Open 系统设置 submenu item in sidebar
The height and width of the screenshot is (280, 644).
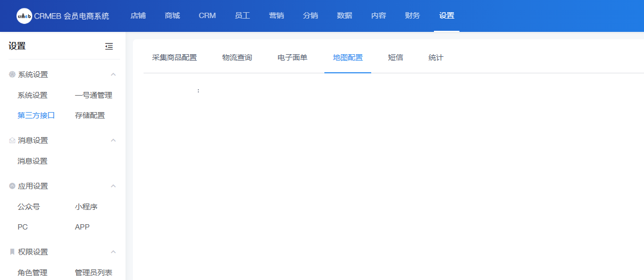click(x=32, y=96)
